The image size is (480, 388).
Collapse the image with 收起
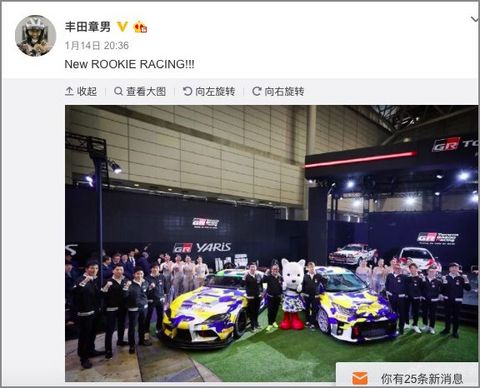click(x=81, y=91)
